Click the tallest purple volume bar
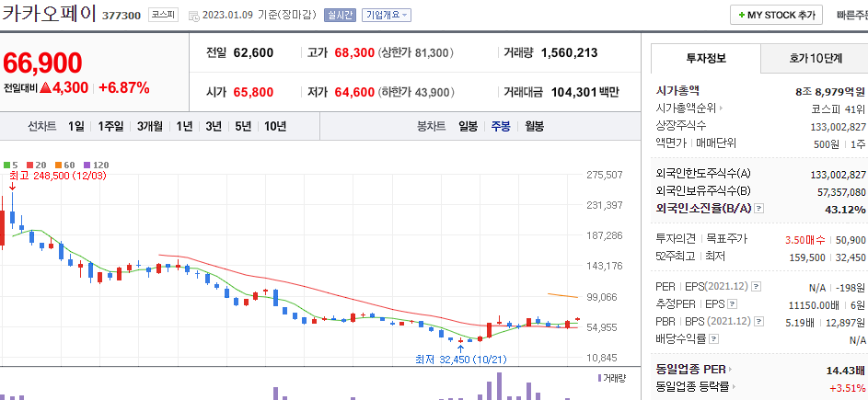 click(499, 386)
